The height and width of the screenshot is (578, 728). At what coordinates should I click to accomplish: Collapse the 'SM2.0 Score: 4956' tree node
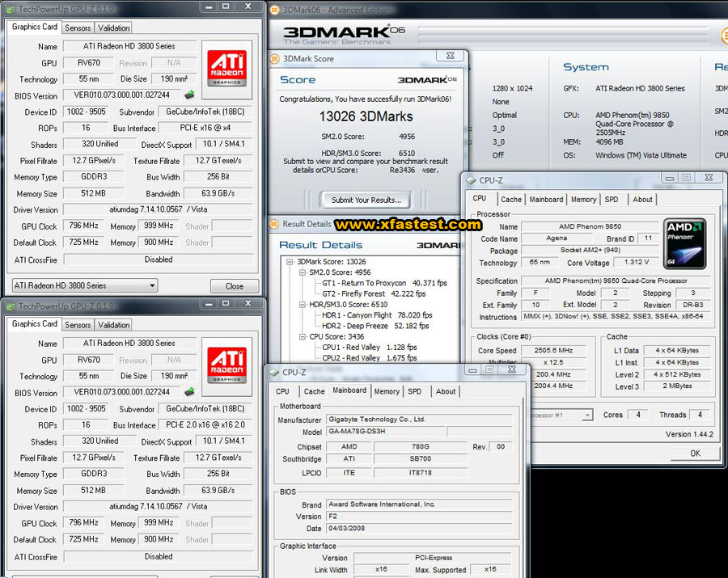tap(303, 272)
